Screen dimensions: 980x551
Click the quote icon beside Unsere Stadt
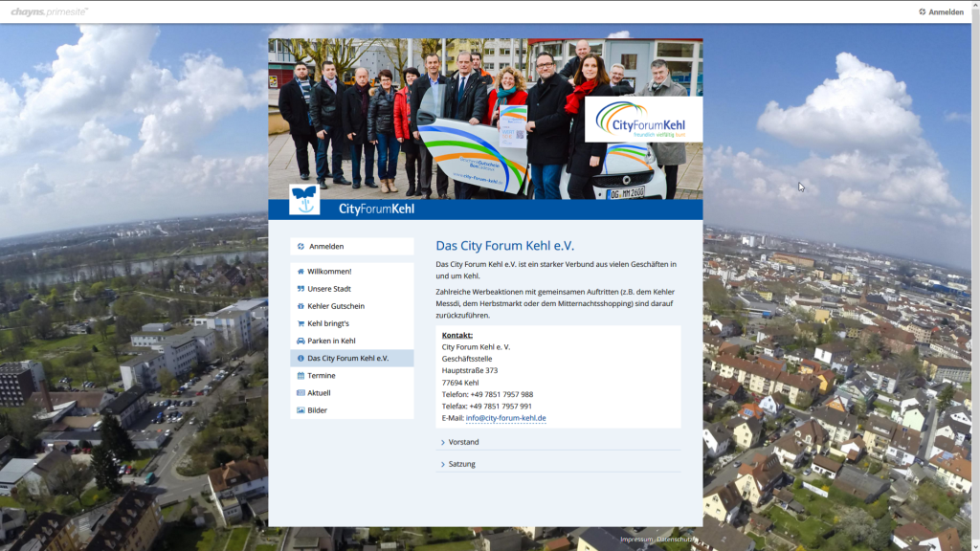[301, 289]
